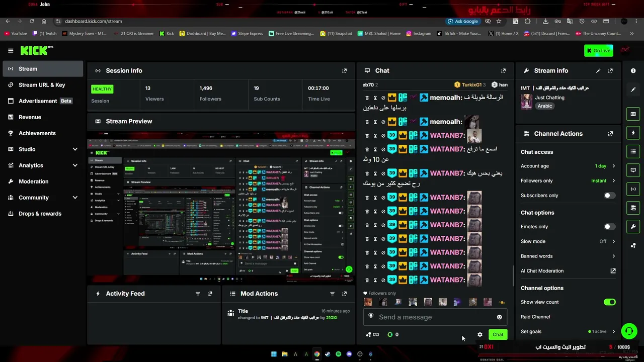Click the green headset support button
Image resolution: width=644 pixels, height=362 pixels.
[x=629, y=331]
